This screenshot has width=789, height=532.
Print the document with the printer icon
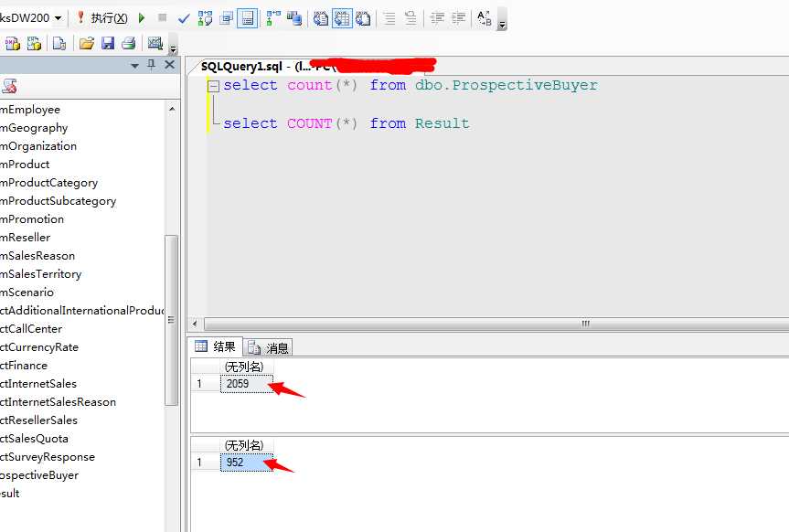point(129,44)
